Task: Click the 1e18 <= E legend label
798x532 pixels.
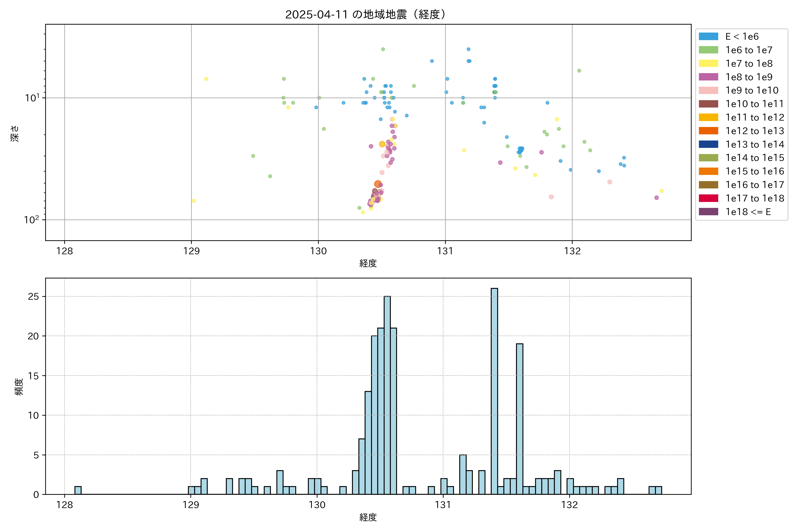Action: point(748,212)
